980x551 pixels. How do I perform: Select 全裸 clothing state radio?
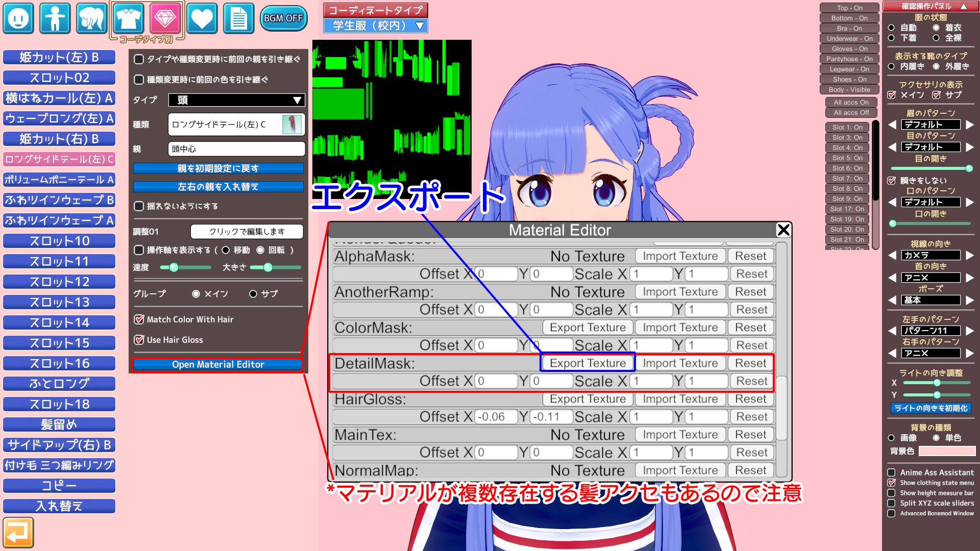click(x=936, y=38)
